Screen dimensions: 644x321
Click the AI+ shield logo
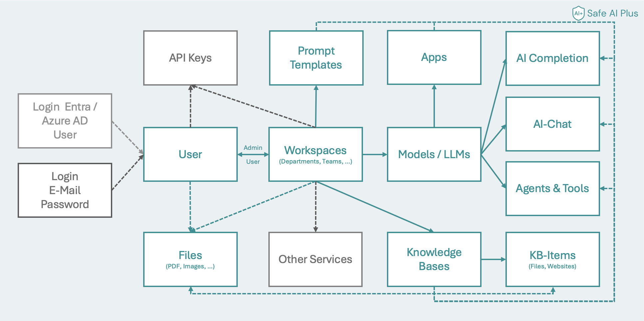pyautogui.click(x=578, y=13)
